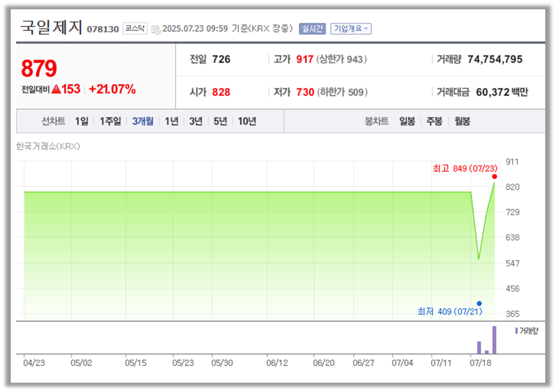Switch to 일봉 candle chart
The image size is (556, 392).
[x=407, y=121]
